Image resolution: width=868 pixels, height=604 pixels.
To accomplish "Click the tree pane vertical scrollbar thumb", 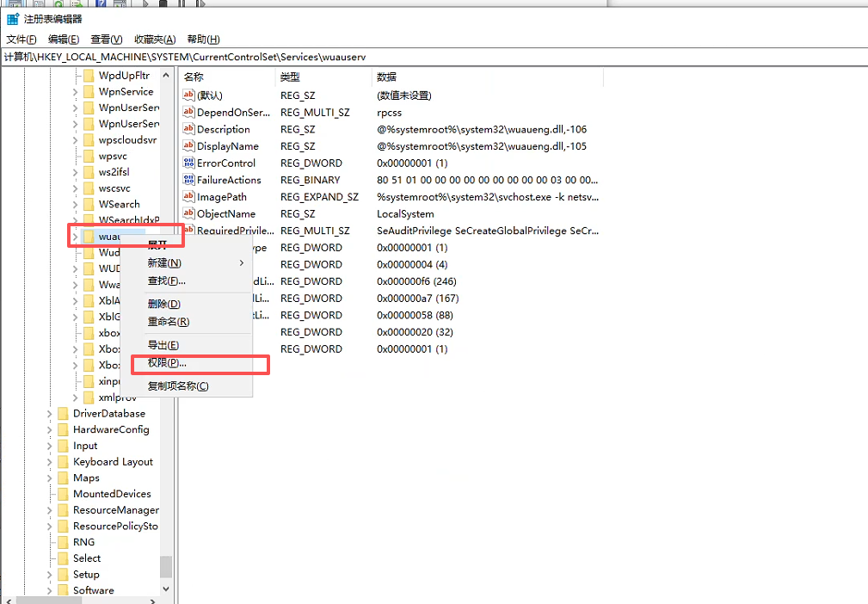I will (x=166, y=565).
